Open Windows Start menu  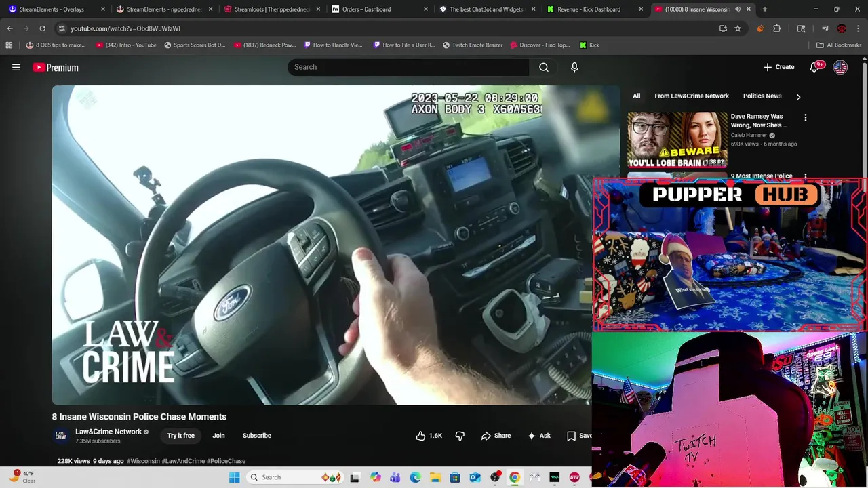[234, 477]
